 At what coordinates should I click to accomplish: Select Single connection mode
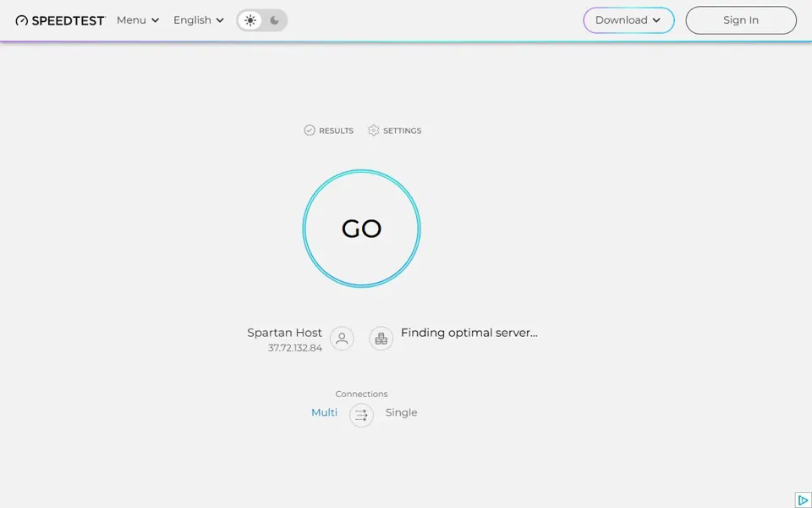[401, 412]
